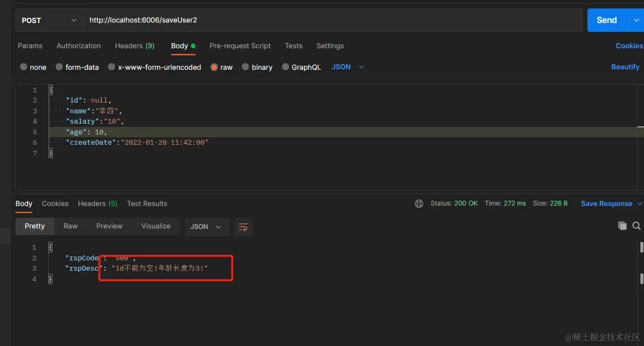Viewport: 644px width, 346px height.
Task: Expand the Save Response dropdown
Action: tap(640, 204)
